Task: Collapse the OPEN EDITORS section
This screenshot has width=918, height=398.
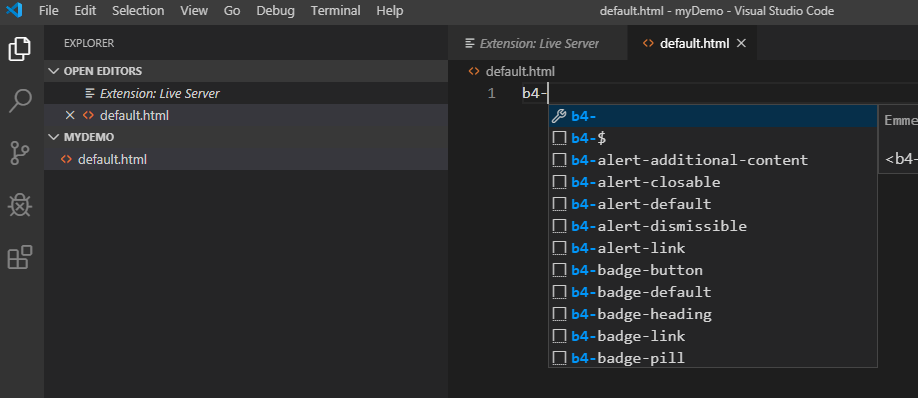Action: pyautogui.click(x=54, y=71)
